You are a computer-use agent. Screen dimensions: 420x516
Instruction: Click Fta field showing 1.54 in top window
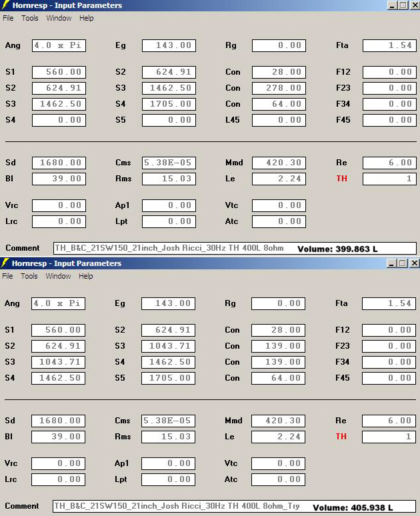(x=389, y=45)
